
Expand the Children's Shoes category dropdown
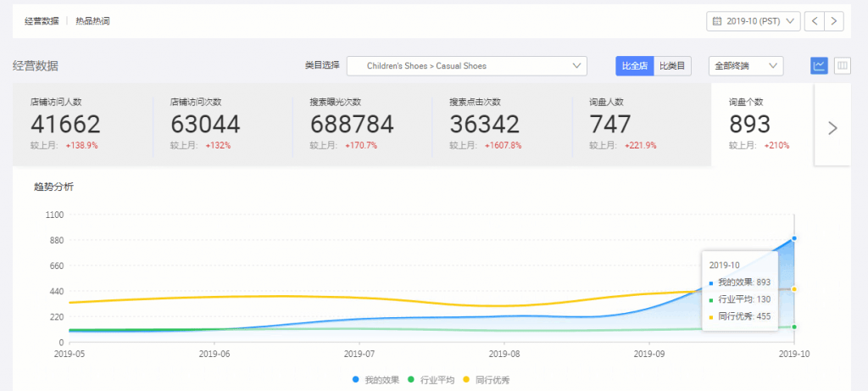467,66
